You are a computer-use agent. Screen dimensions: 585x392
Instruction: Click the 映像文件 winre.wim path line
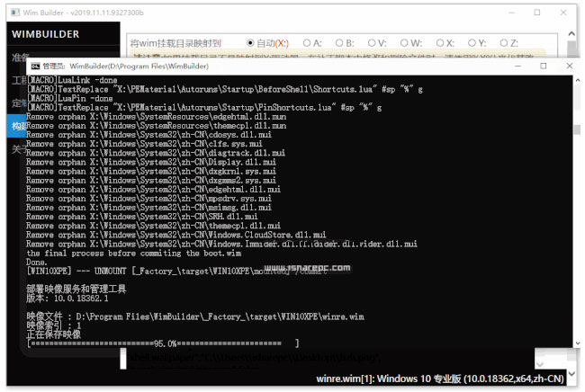[195, 316]
